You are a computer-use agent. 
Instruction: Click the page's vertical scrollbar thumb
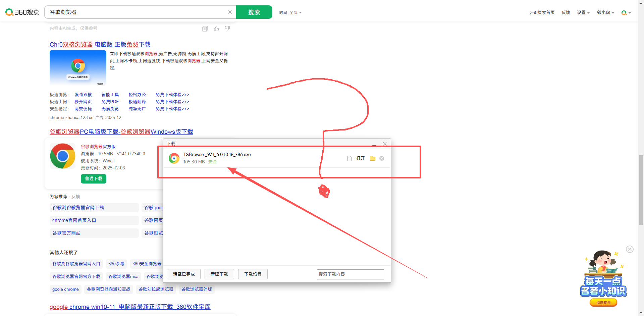[641, 190]
